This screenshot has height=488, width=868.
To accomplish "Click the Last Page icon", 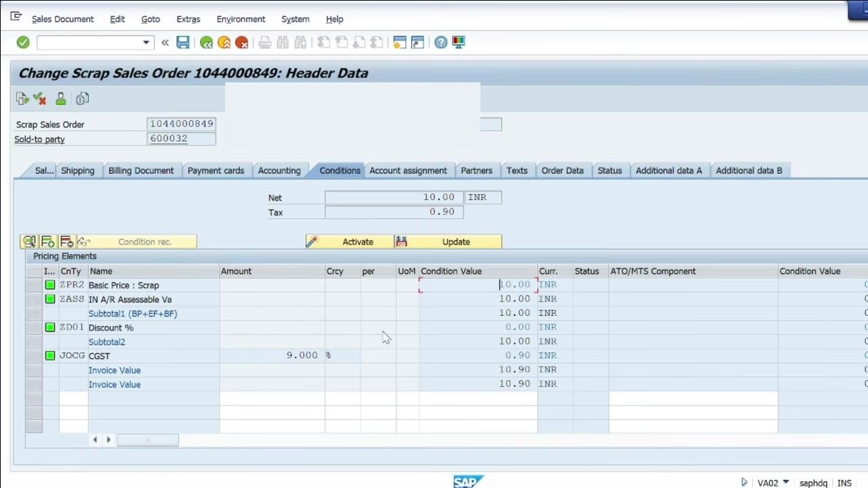I will pyautogui.click(x=377, y=43).
